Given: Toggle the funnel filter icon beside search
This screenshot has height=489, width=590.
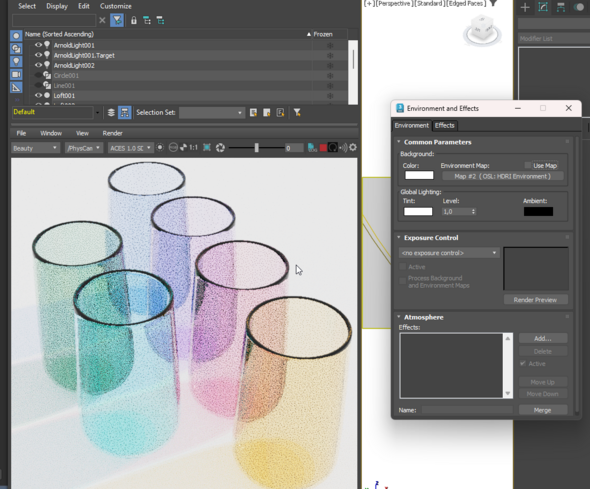Looking at the screenshot, I should pyautogui.click(x=117, y=20).
